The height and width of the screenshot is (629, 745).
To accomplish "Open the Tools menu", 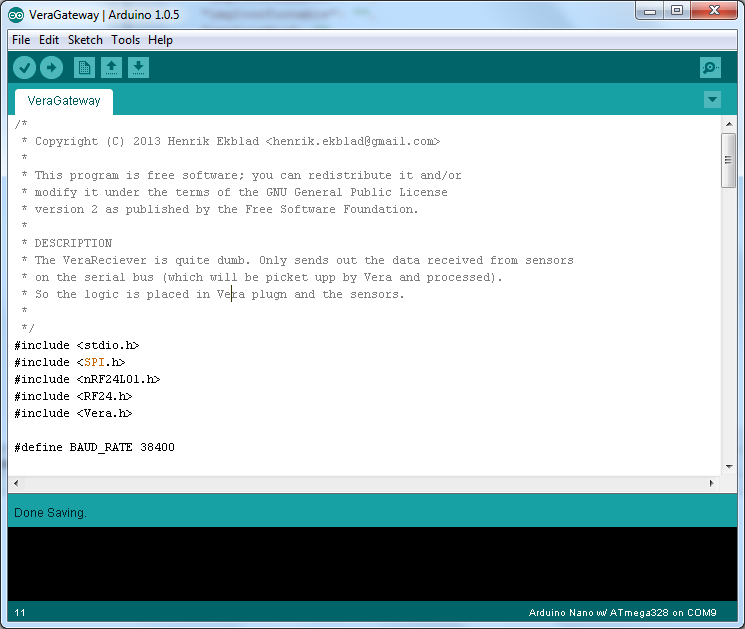I will click(x=125, y=40).
